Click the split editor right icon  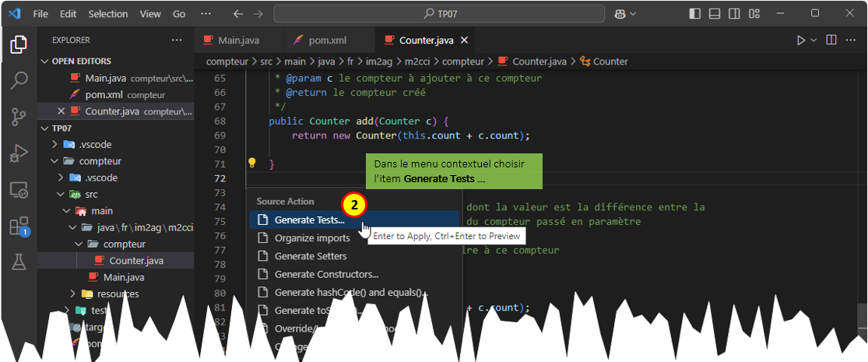(831, 40)
